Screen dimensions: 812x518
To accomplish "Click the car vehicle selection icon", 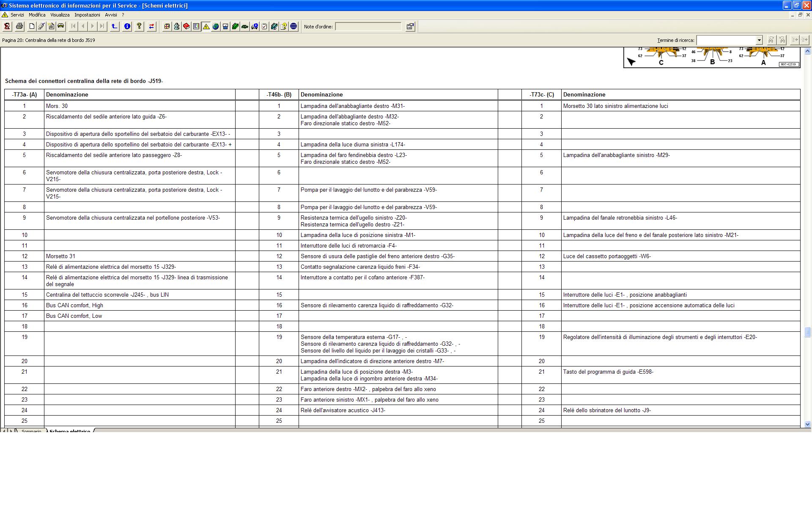I will click(61, 26).
